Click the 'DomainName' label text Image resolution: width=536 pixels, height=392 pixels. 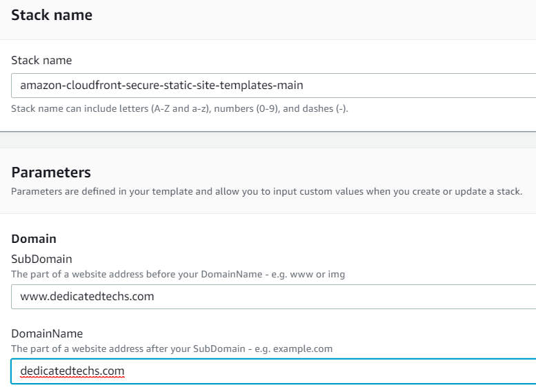click(x=47, y=333)
